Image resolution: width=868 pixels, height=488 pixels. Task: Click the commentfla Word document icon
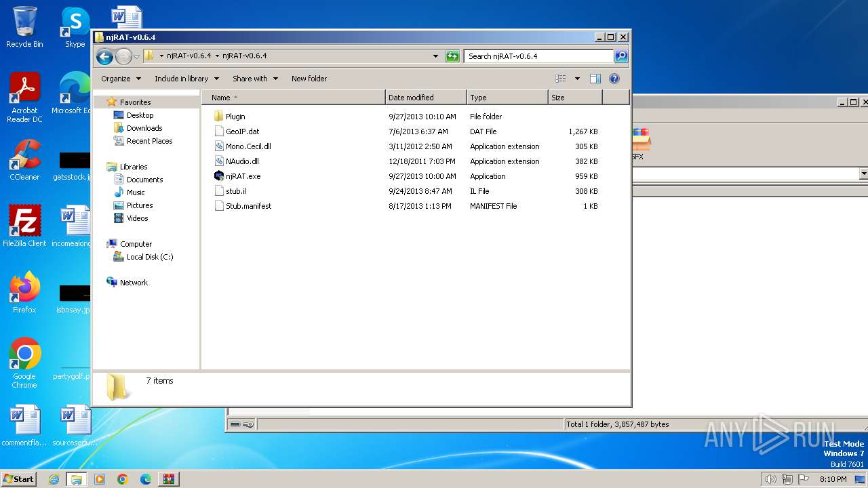pyautogui.click(x=24, y=426)
